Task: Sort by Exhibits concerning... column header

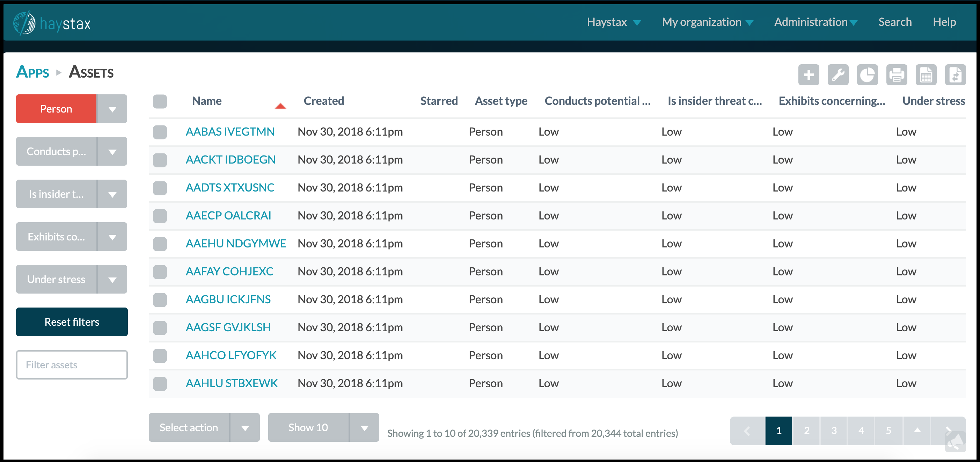Action: (x=832, y=101)
